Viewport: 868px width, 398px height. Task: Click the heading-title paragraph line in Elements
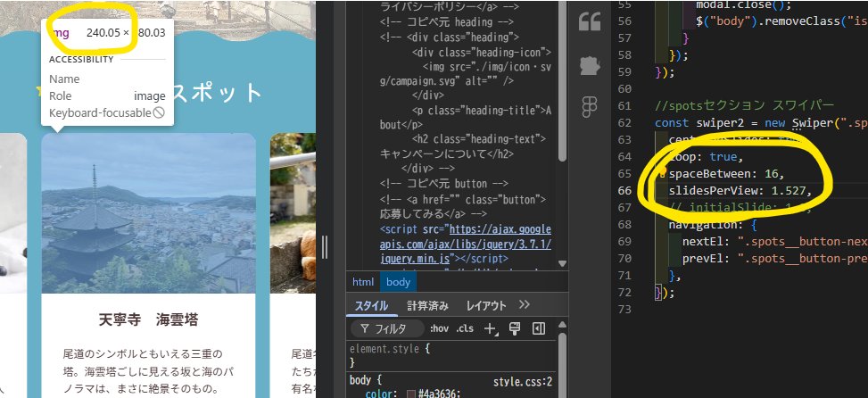click(x=466, y=117)
